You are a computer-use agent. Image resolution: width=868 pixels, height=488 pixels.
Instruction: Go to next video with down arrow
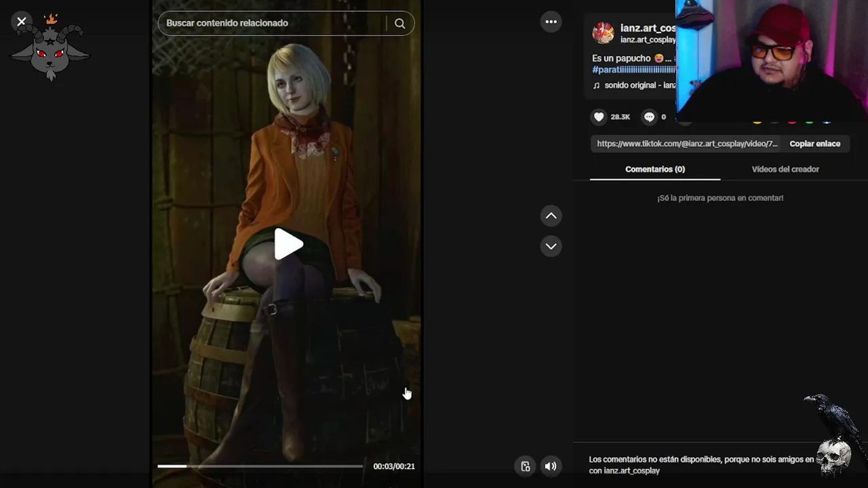[x=551, y=246]
